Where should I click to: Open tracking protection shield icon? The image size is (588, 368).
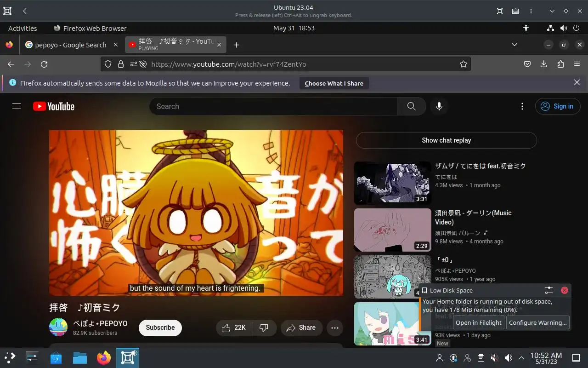click(x=108, y=64)
